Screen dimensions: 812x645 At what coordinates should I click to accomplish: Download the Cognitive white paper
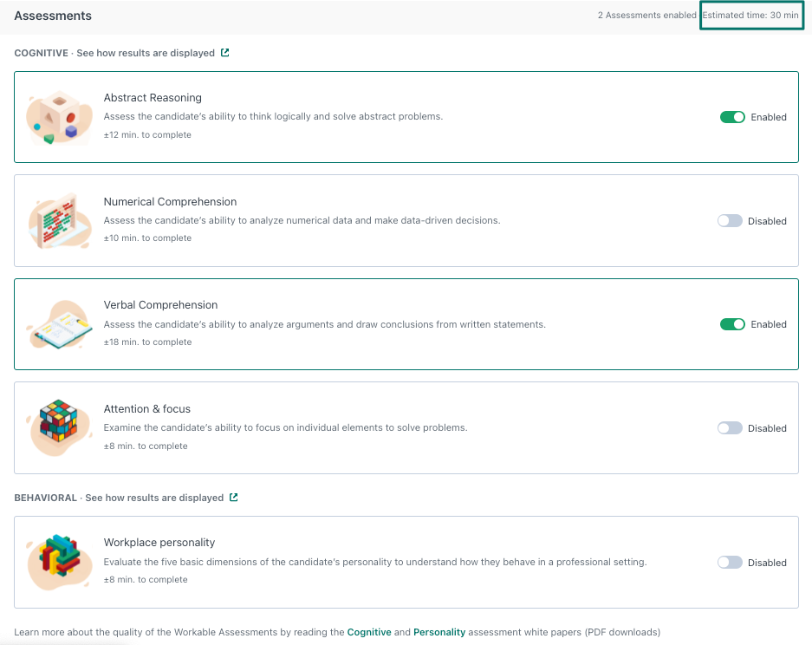coord(369,632)
